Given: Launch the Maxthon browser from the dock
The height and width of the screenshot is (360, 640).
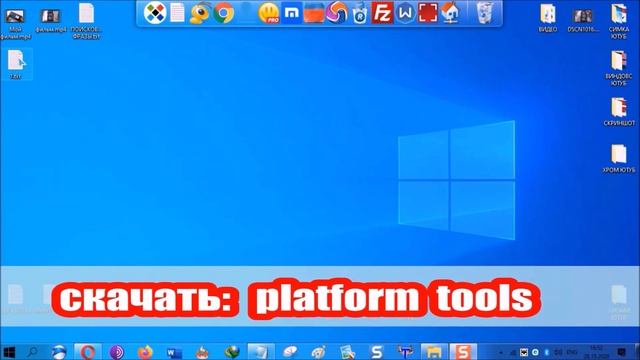Looking at the screenshot, I should pyautogui.click(x=291, y=13).
